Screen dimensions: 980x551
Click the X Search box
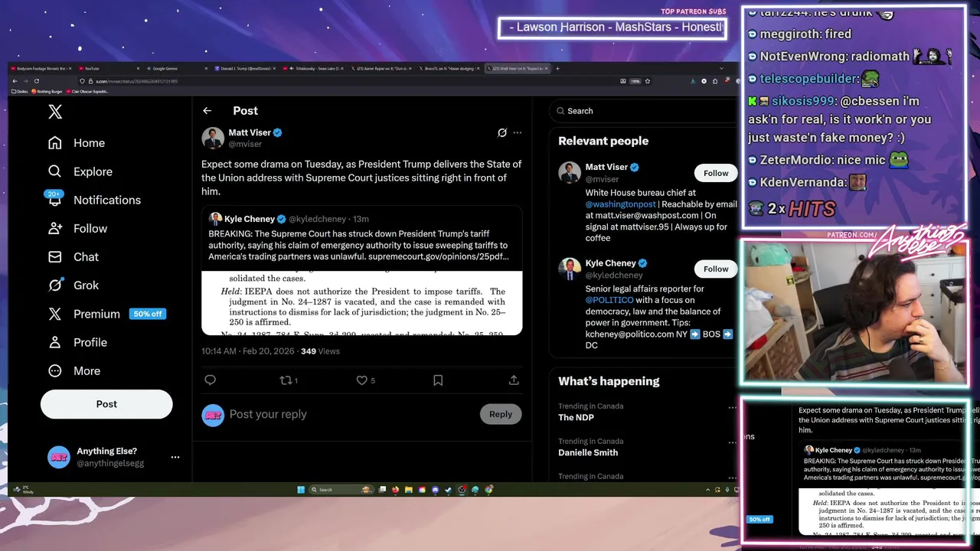(642, 111)
